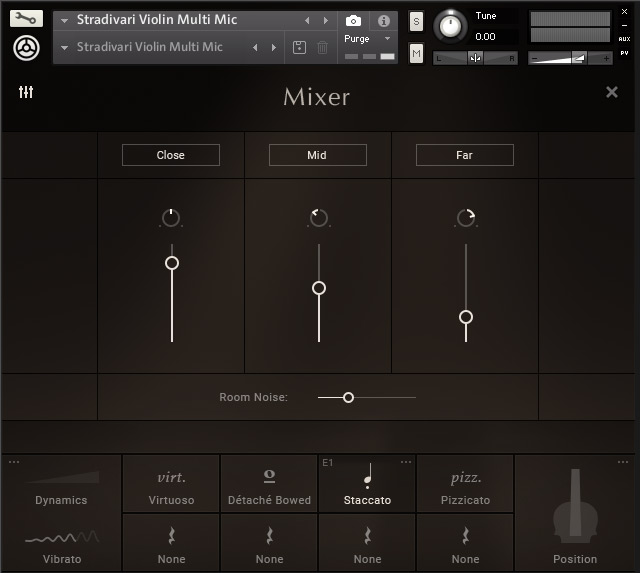Image resolution: width=640 pixels, height=573 pixels.
Task: Save the snapshot with the disk icon
Action: click(x=299, y=47)
